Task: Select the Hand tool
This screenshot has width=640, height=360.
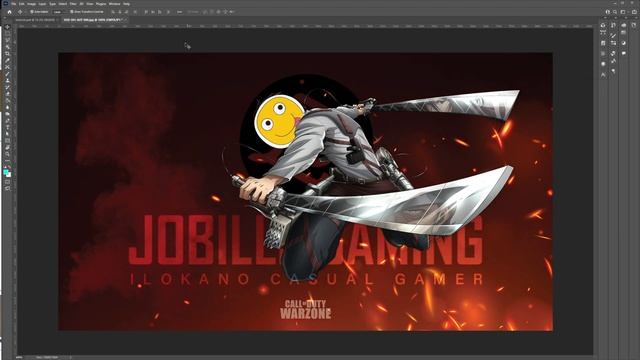Action: [x=7, y=147]
